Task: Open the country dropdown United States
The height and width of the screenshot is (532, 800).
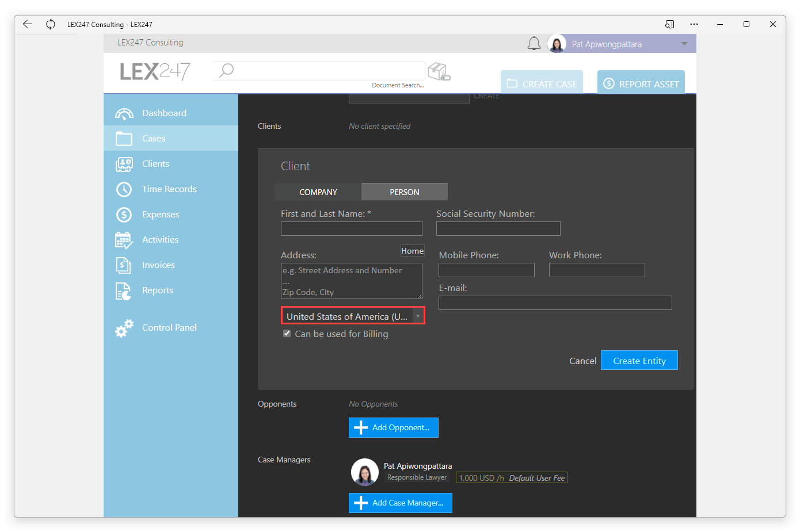Action: 353,316
